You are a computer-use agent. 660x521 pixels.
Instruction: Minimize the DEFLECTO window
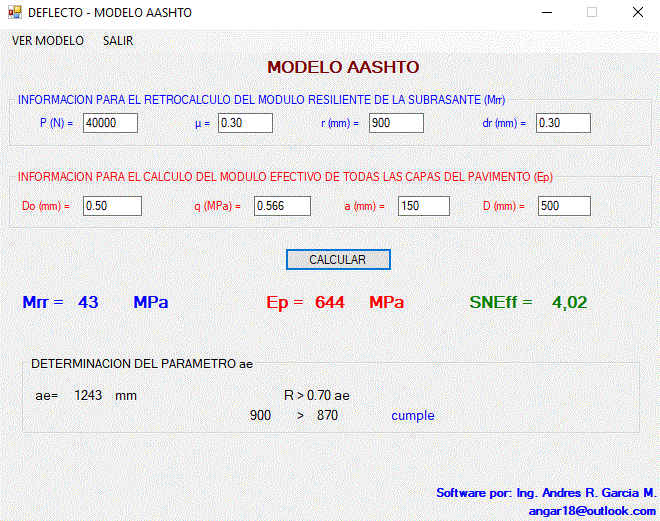[x=547, y=13]
